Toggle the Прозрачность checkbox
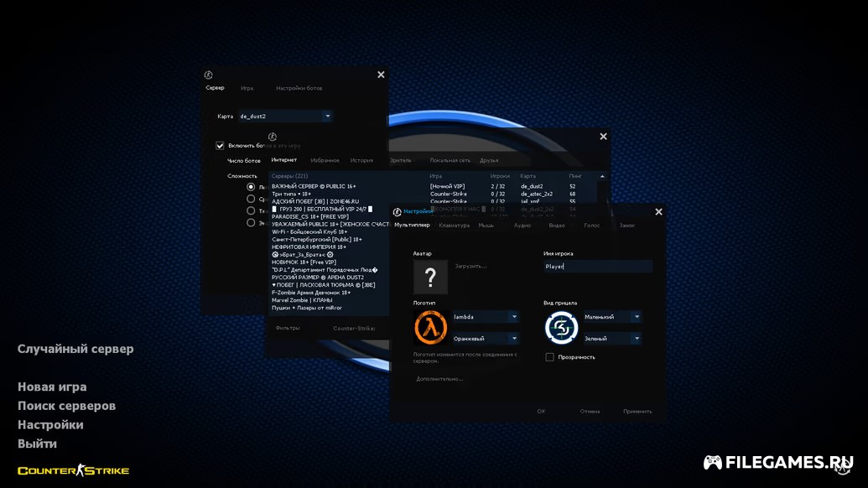This screenshot has width=868, height=488. [x=549, y=357]
